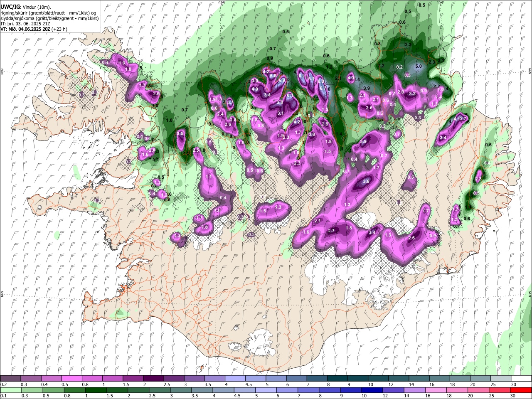Select the dusky purple 0.2 swatch, upper legend

click(10, 378)
